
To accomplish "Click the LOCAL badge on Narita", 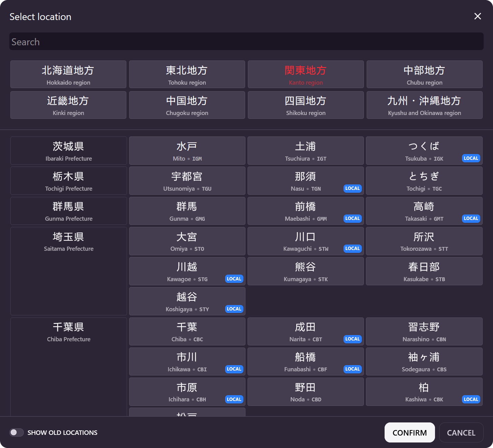I will coord(352,339).
